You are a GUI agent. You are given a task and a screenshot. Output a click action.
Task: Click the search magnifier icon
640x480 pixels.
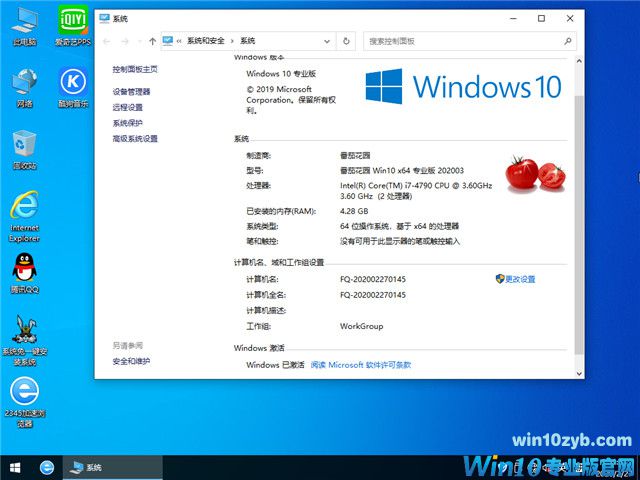568,41
